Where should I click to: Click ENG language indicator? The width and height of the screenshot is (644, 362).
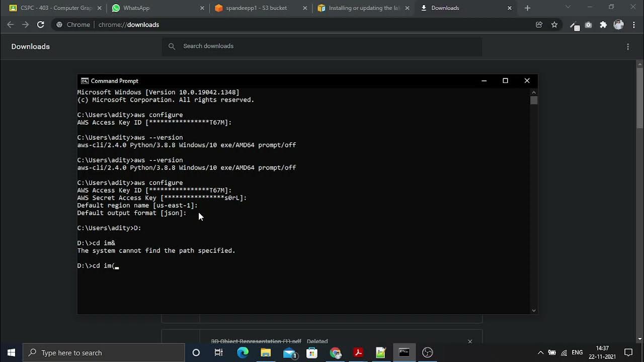click(x=578, y=352)
